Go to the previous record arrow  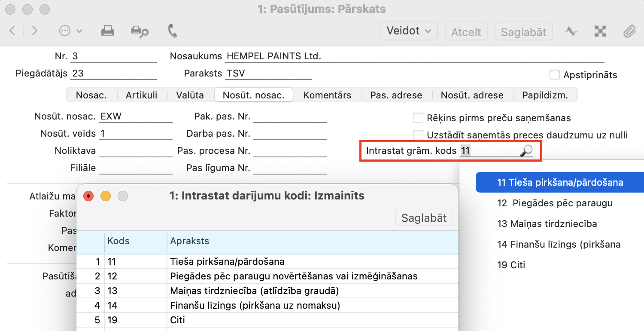[12, 31]
